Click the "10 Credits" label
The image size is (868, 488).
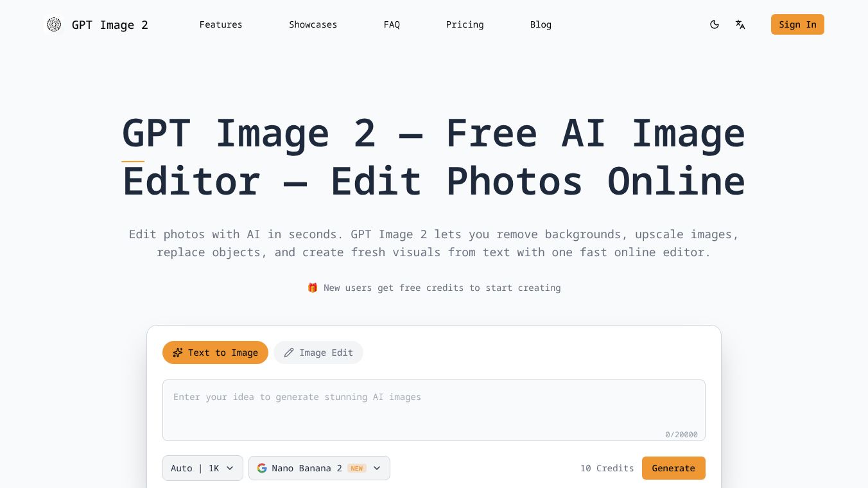[607, 468]
